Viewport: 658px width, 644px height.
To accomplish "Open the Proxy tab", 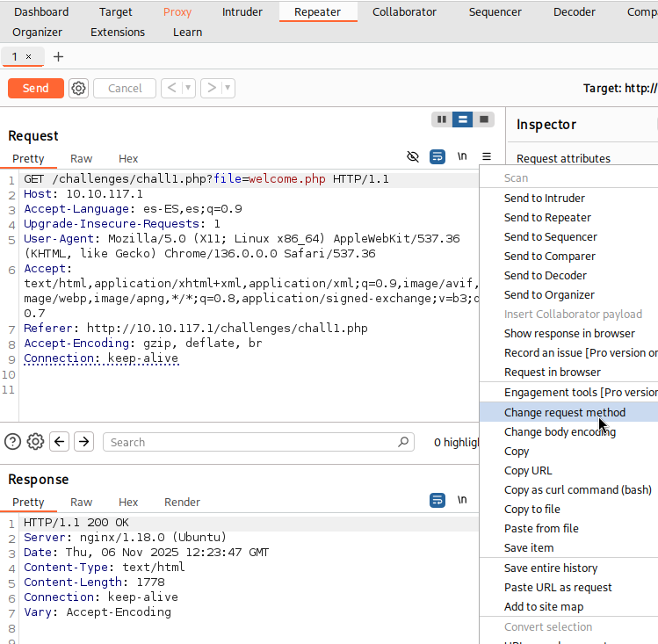I will click(x=177, y=11).
